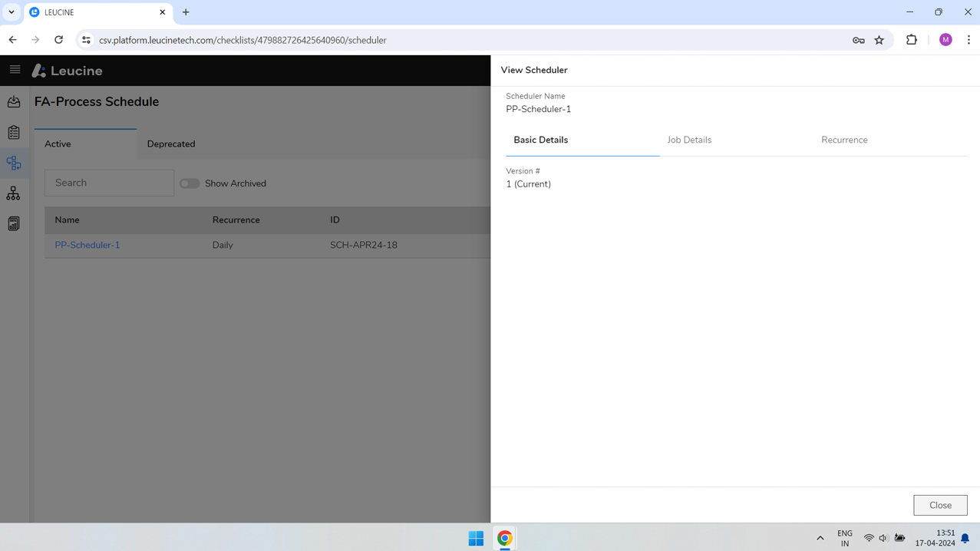Close the LEUCINE browser tab
This screenshot has width=980, height=551.
(163, 12)
